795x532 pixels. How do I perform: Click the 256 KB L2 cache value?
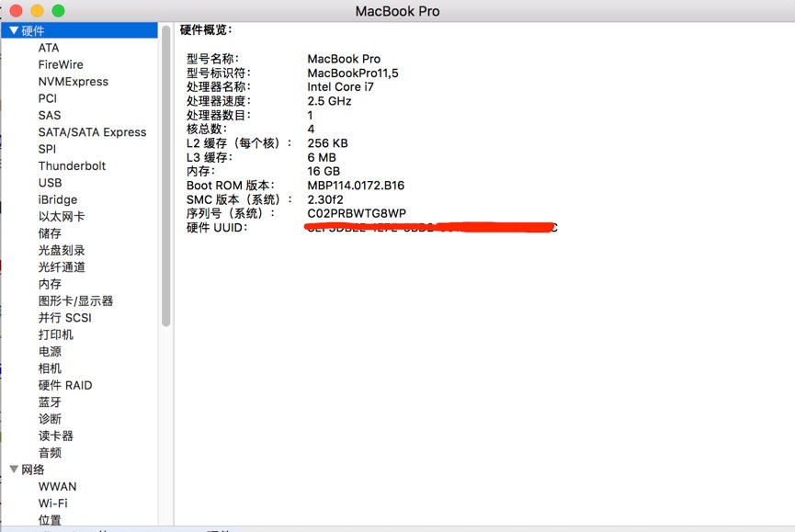pyautogui.click(x=327, y=143)
